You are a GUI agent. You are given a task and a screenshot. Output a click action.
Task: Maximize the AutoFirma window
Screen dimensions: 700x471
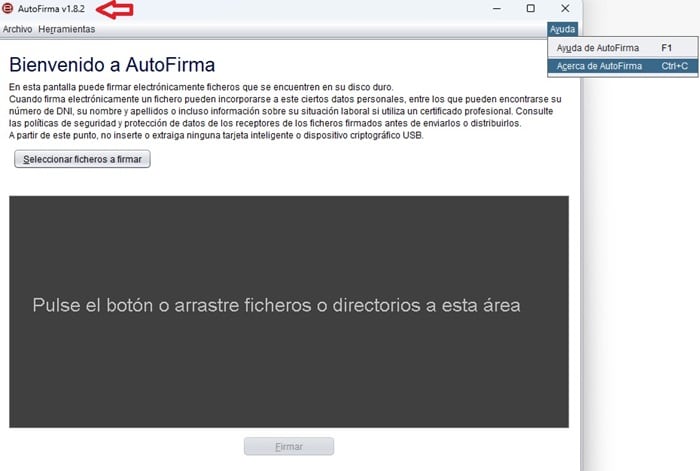click(x=530, y=8)
